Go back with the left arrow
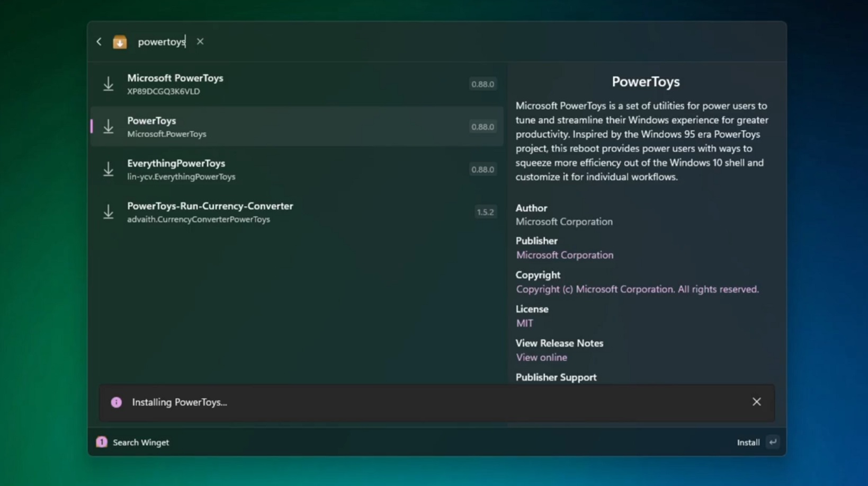This screenshot has height=486, width=868. [99, 41]
